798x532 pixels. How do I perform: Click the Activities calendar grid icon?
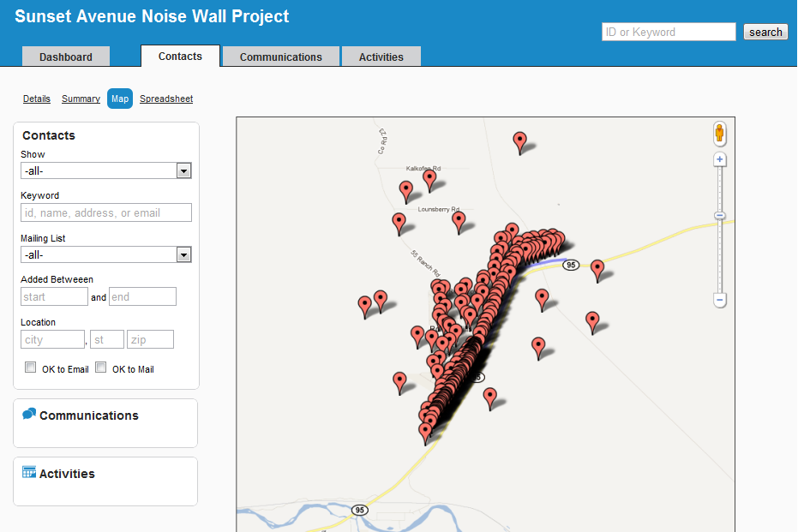pos(29,472)
